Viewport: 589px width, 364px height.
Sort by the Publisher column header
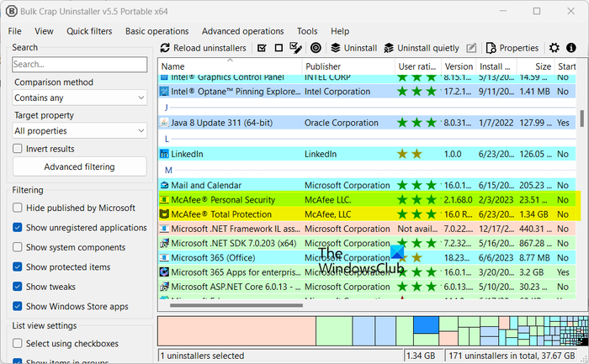coord(348,66)
